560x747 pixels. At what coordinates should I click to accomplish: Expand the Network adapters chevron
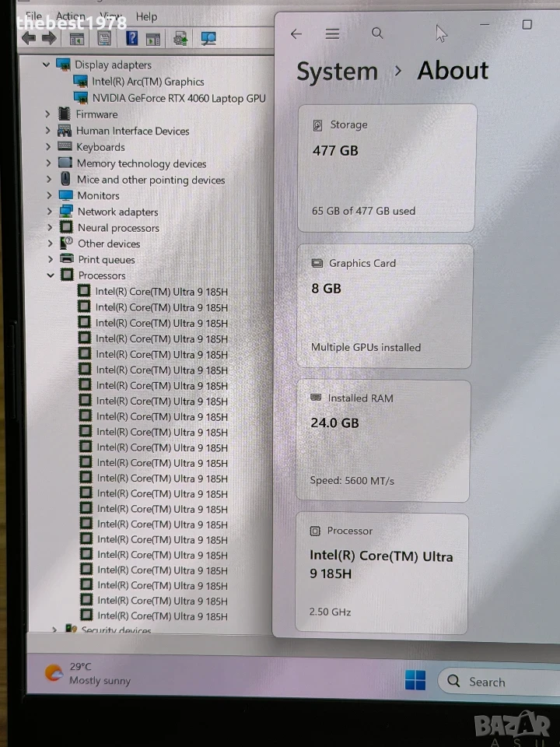tap(49, 212)
